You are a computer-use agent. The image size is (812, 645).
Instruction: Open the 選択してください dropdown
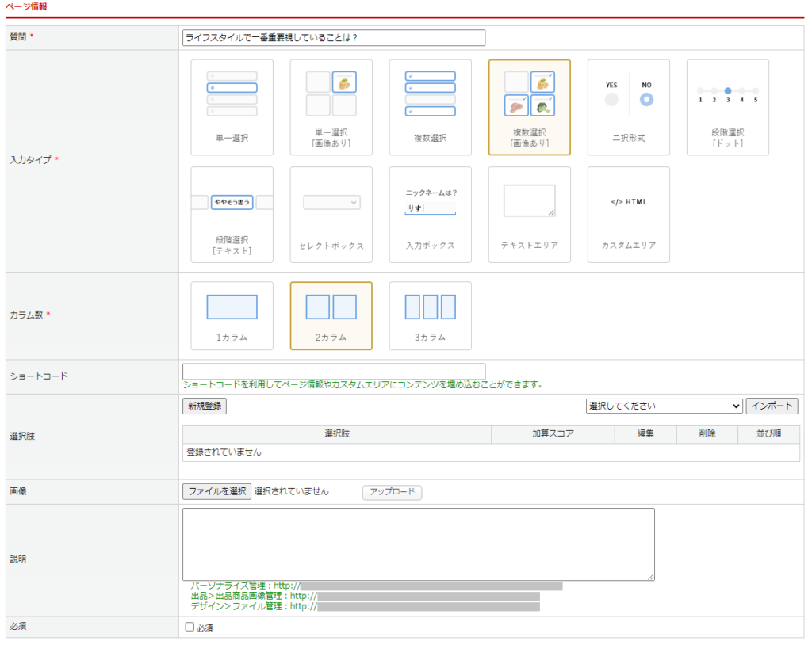point(663,406)
